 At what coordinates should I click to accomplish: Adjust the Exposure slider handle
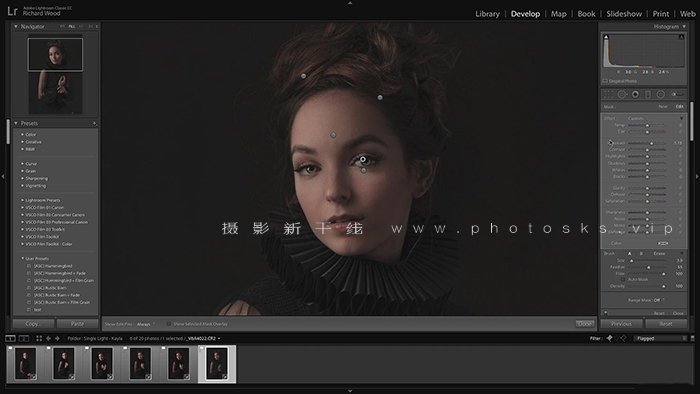click(651, 143)
